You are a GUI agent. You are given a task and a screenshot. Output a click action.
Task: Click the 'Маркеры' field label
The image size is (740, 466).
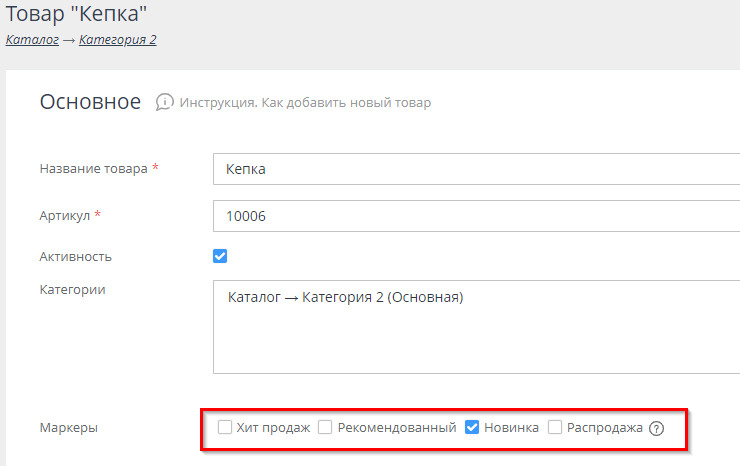68,427
